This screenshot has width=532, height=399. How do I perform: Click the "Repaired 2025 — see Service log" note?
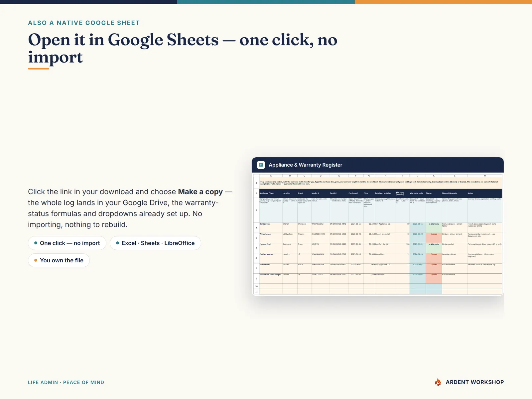485,268
